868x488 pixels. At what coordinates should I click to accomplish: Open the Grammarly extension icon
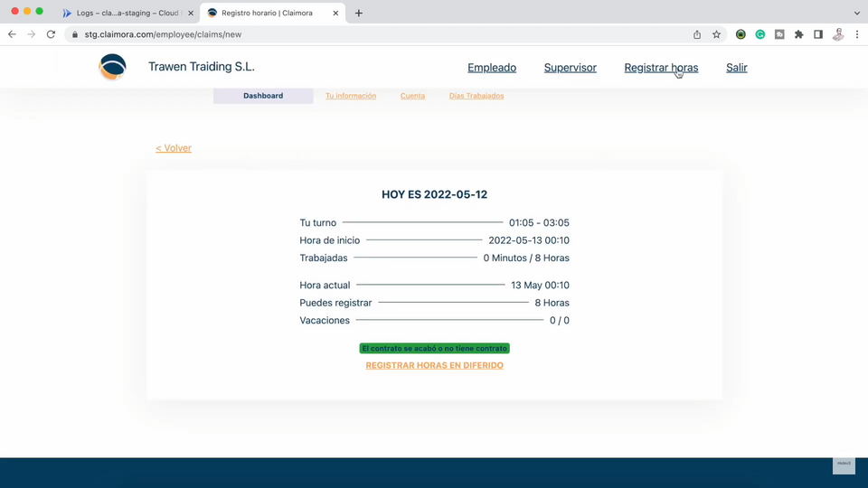[760, 34]
